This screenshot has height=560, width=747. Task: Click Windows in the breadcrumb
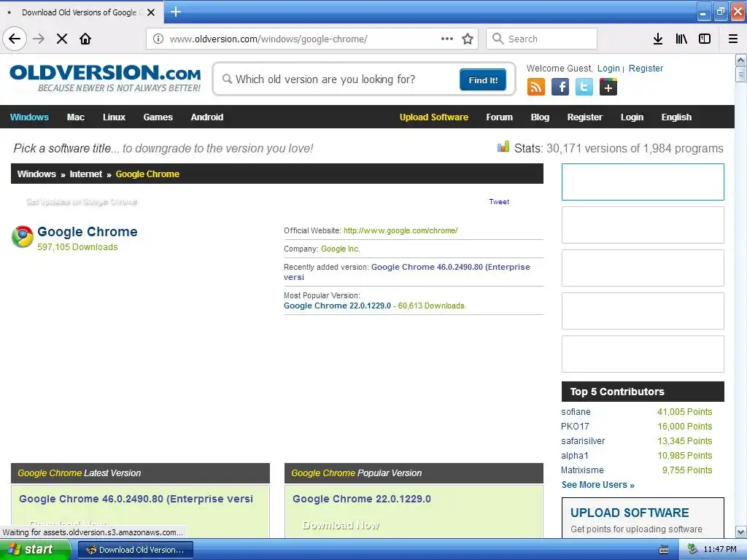[x=36, y=174]
